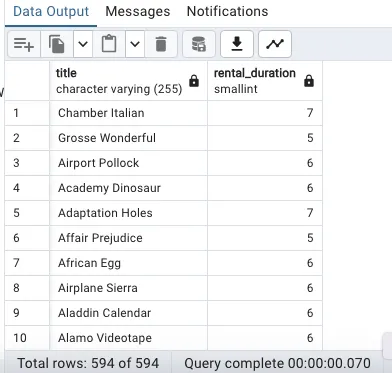Click lock icon in title column header
The width and height of the screenshot is (392, 373).
pyautogui.click(x=194, y=81)
